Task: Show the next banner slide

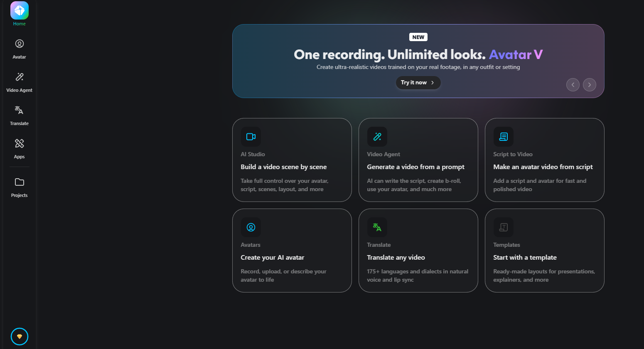Action: pos(590,85)
